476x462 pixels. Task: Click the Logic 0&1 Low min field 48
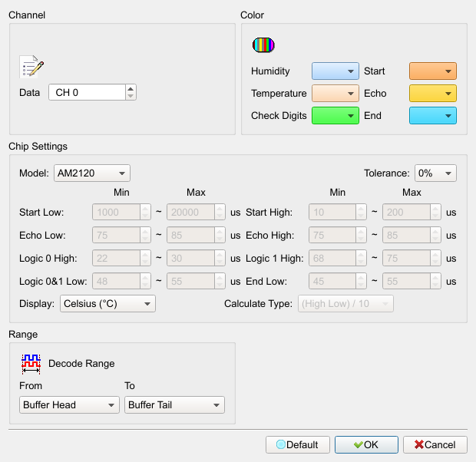[116, 281]
